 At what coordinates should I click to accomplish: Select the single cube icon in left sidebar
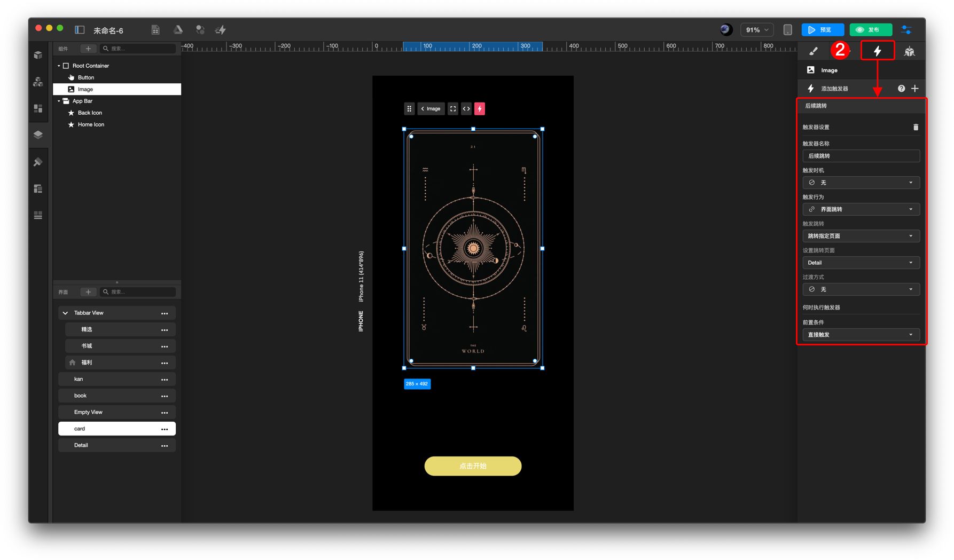coord(38,55)
